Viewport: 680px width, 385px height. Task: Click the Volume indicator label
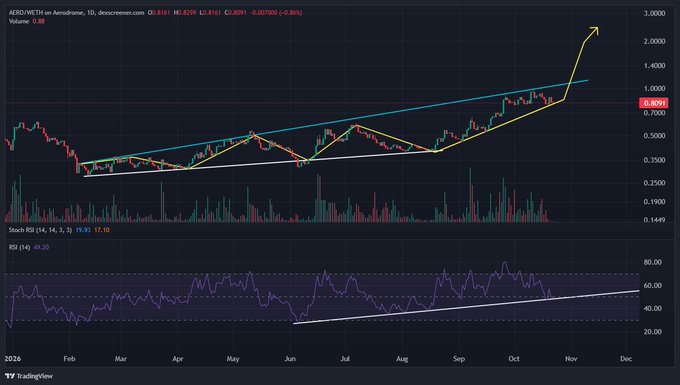(x=19, y=21)
